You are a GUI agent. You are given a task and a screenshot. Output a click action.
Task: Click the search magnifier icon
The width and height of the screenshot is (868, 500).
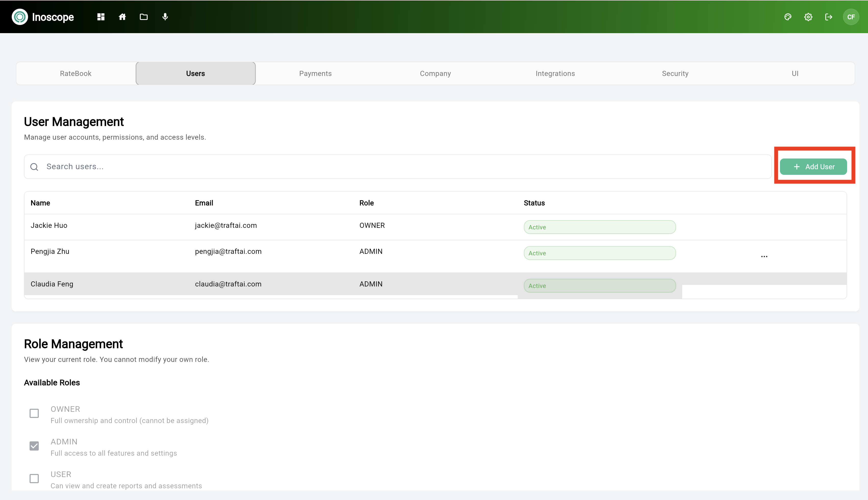point(34,167)
